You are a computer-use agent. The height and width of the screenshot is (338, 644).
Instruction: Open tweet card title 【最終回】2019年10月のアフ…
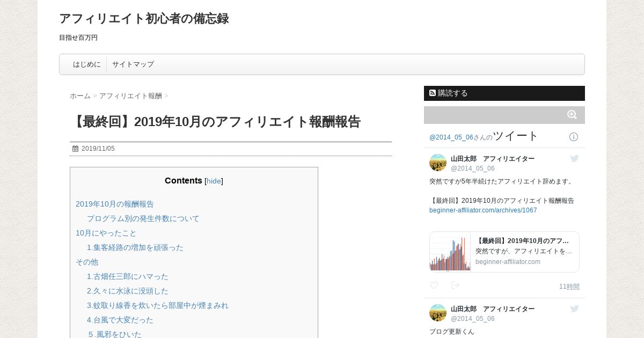click(x=522, y=241)
